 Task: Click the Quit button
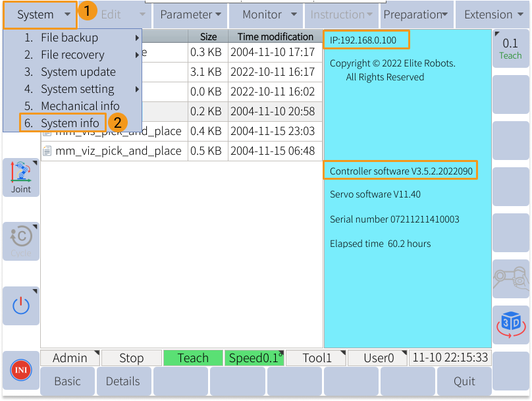click(464, 381)
